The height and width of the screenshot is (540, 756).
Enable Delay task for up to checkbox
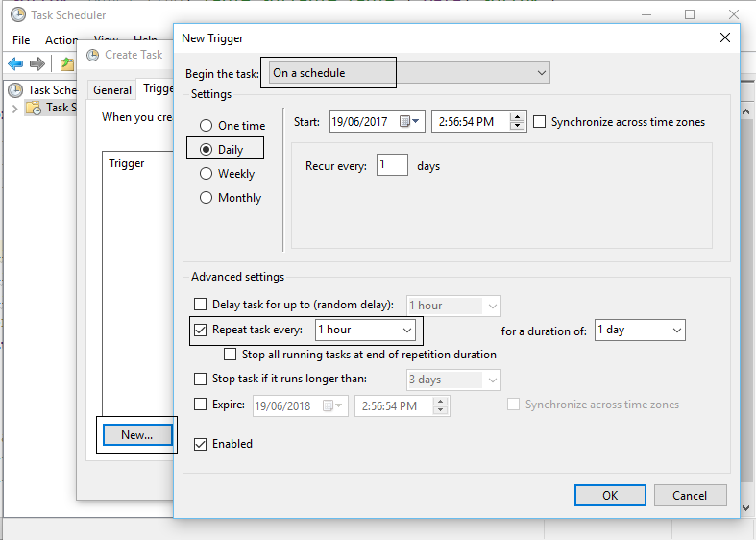click(x=200, y=305)
